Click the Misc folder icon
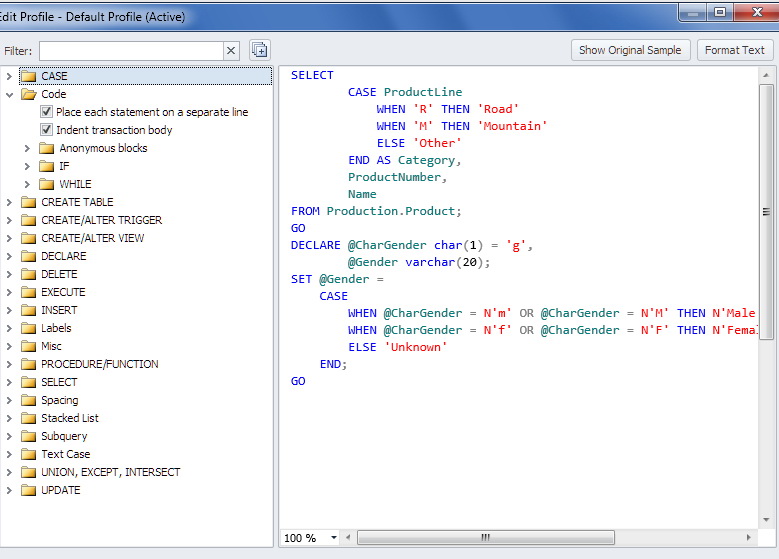This screenshot has height=559, width=779. tap(29, 346)
